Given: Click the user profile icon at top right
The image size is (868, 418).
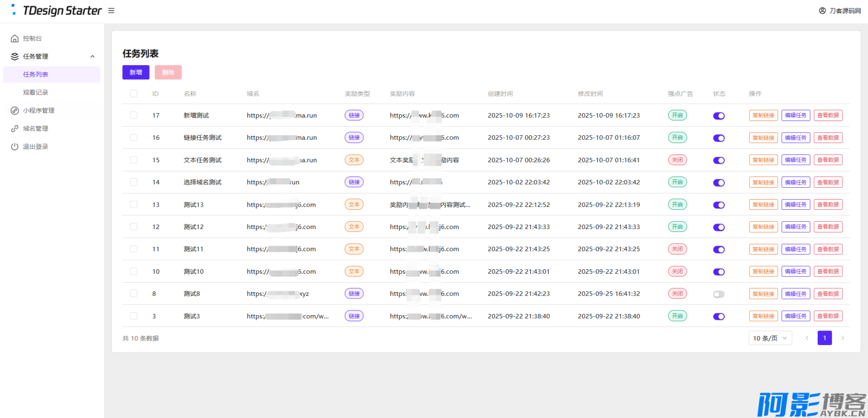Looking at the screenshot, I should [x=822, y=11].
